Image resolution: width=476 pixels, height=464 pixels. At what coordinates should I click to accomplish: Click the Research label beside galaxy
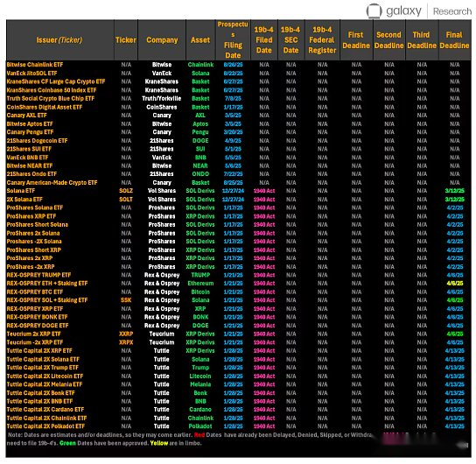[x=452, y=11]
